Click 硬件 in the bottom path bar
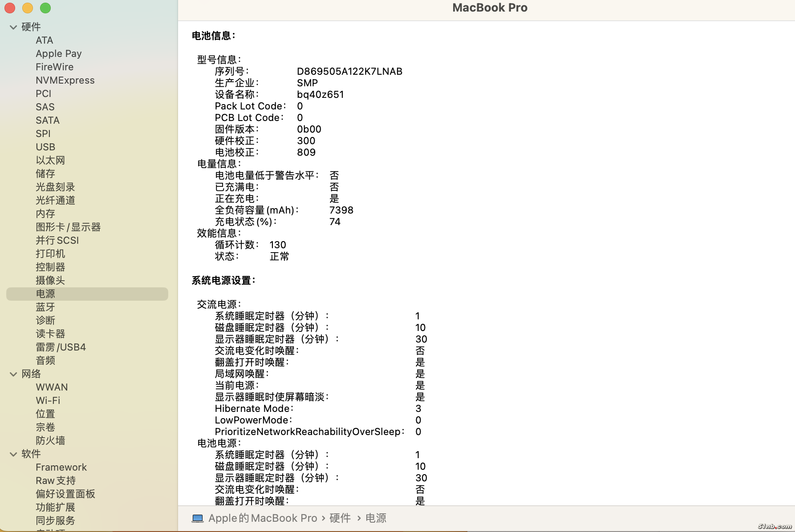795x532 pixels. coord(340,518)
